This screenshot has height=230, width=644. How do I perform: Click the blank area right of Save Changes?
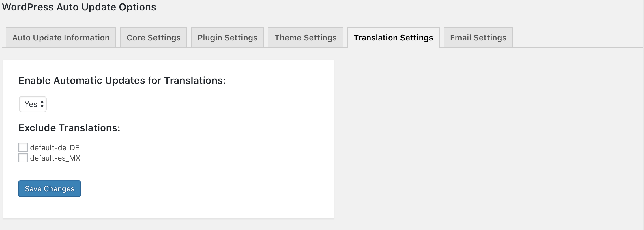[202, 189]
